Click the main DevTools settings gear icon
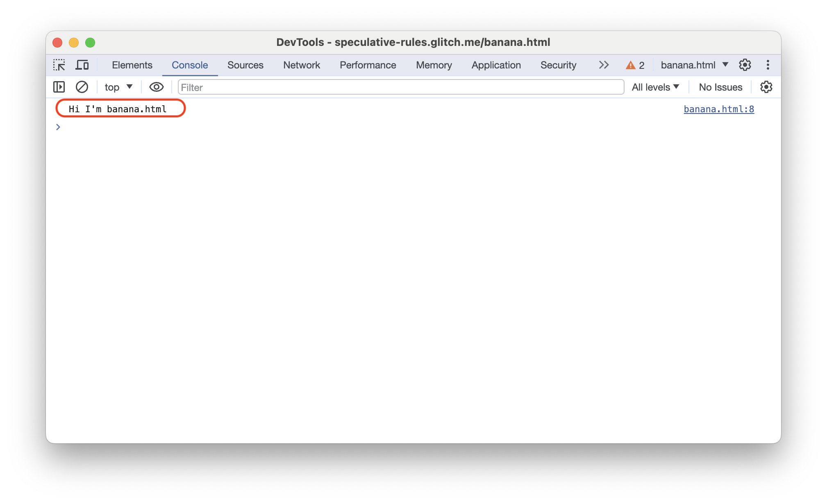Viewport: 827px width, 504px height. (x=745, y=65)
